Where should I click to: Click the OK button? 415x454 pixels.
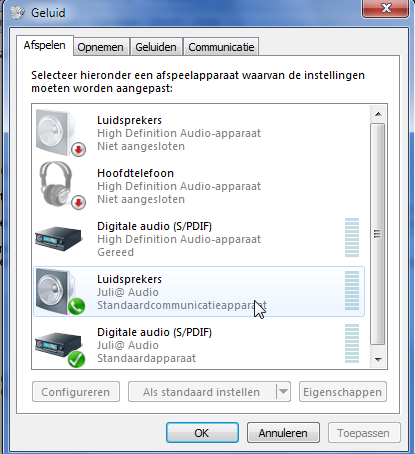pos(202,433)
